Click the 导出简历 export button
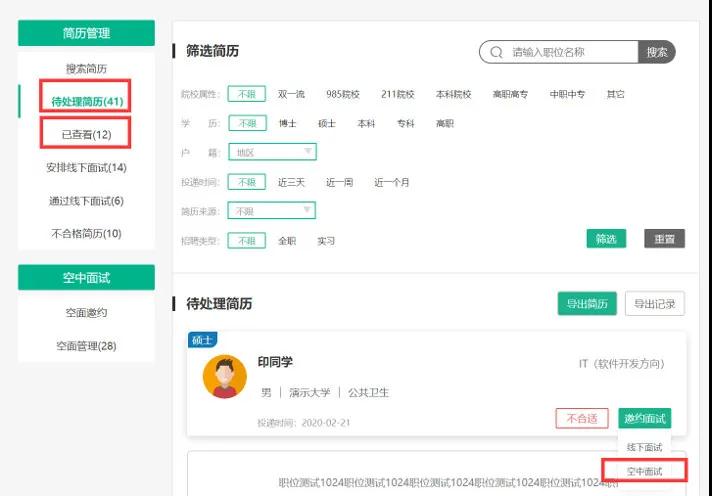Viewport: 712px width, 496px height. tap(586, 304)
